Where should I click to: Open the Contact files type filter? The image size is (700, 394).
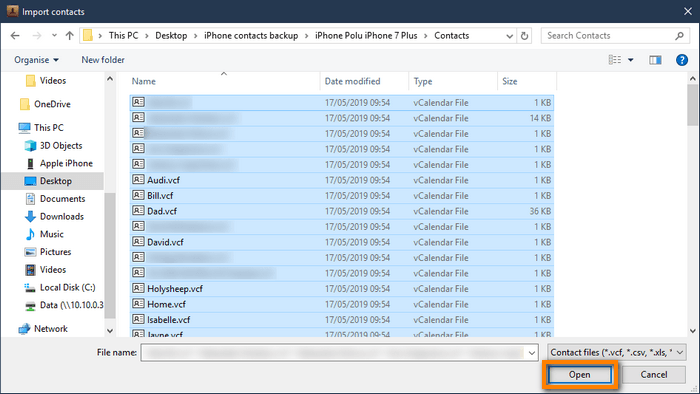pyautogui.click(x=617, y=353)
